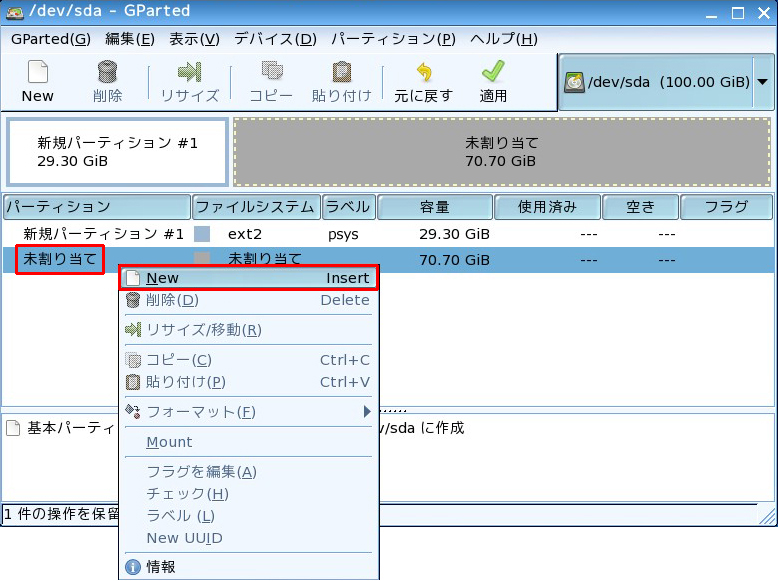Image resolution: width=778 pixels, height=581 pixels.
Task: Click the New partition toolbar icon
Action: (37, 73)
